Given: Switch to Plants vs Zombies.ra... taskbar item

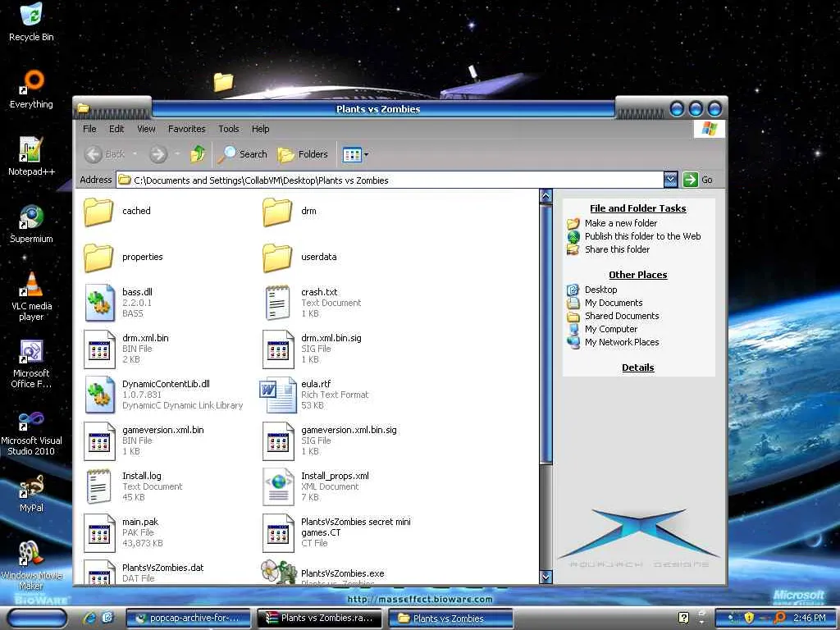Looking at the screenshot, I should coord(319,618).
